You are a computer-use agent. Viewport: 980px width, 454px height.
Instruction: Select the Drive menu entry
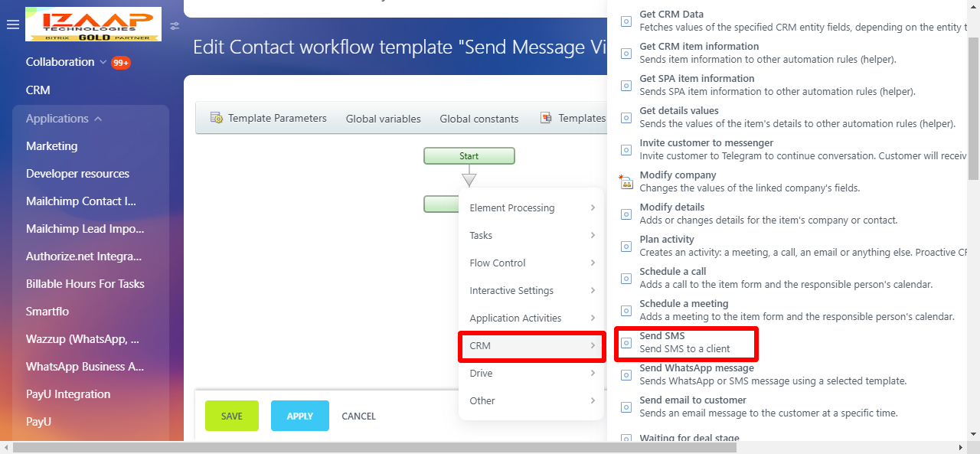pyautogui.click(x=531, y=373)
